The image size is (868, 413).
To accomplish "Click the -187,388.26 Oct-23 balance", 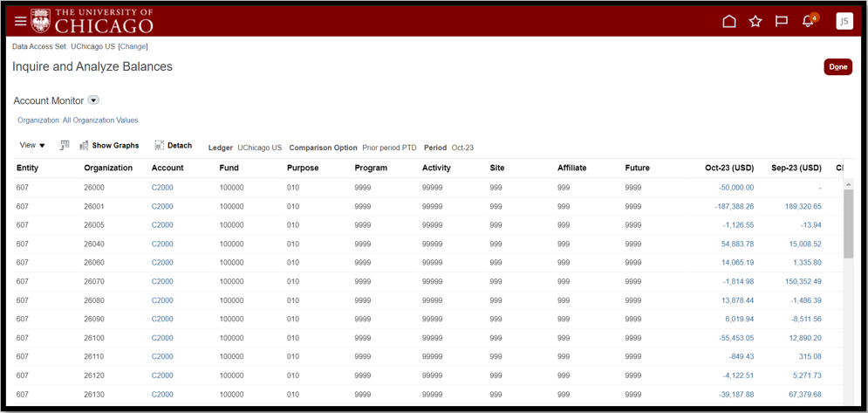I will click(734, 206).
